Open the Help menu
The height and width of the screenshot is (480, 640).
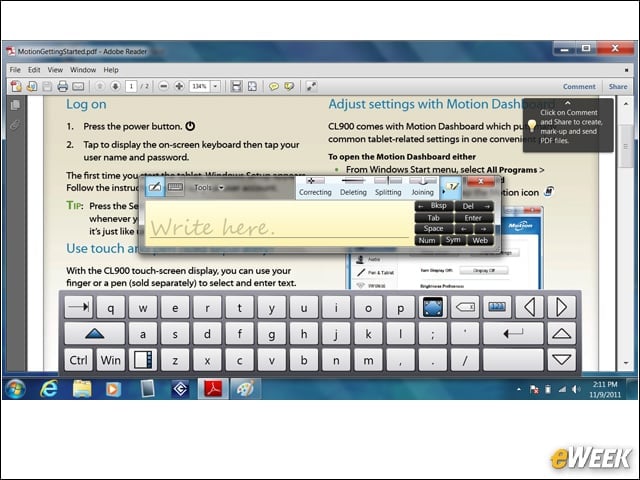(x=111, y=70)
